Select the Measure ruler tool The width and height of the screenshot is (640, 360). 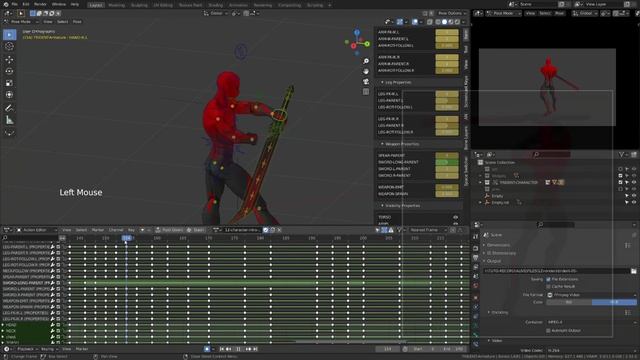point(9,120)
